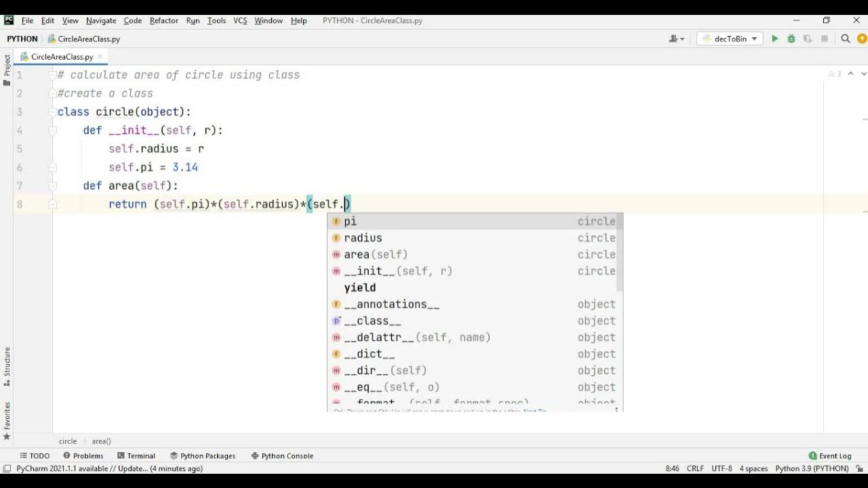Click the grey Stop square icon
This screenshot has width=868, height=488.
point(825,39)
